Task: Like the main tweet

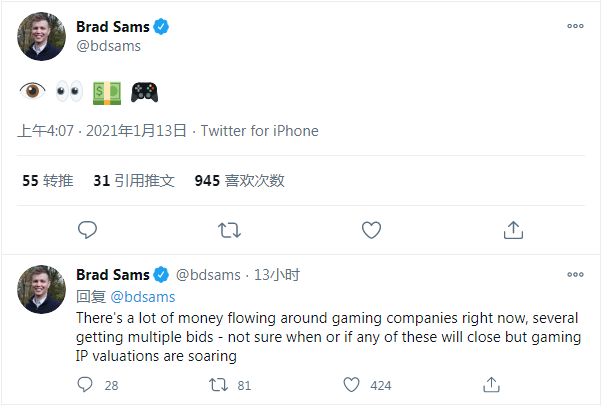Action: 371,230
